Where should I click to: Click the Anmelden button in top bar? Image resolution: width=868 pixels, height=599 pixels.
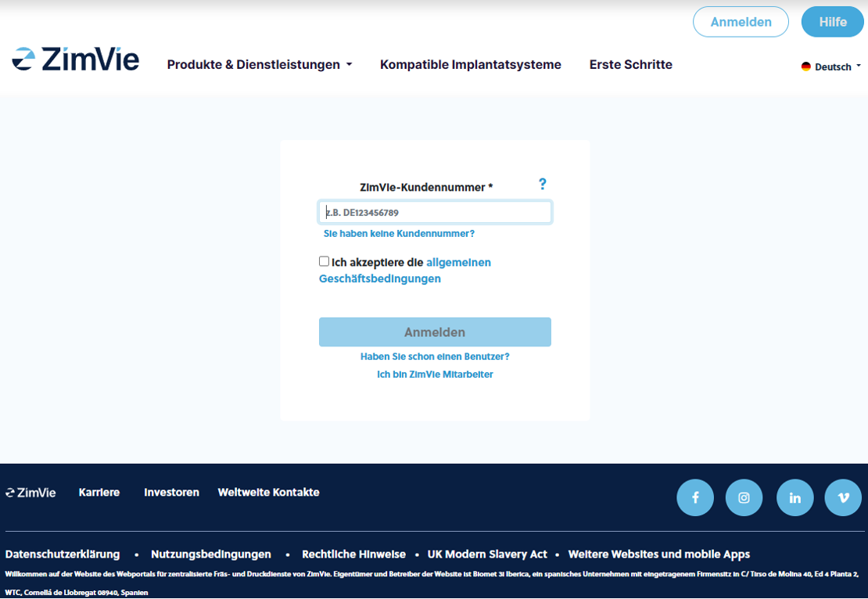tap(741, 22)
